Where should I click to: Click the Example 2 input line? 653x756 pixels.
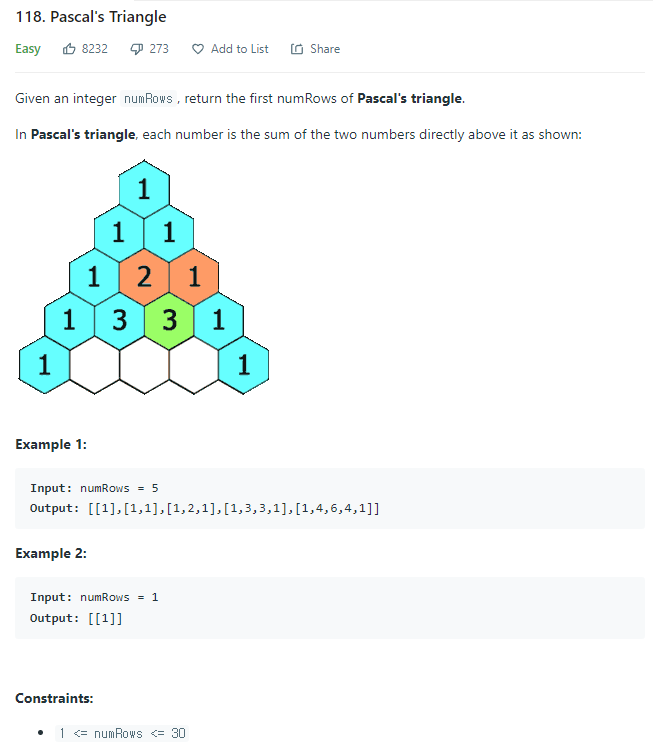(94, 597)
